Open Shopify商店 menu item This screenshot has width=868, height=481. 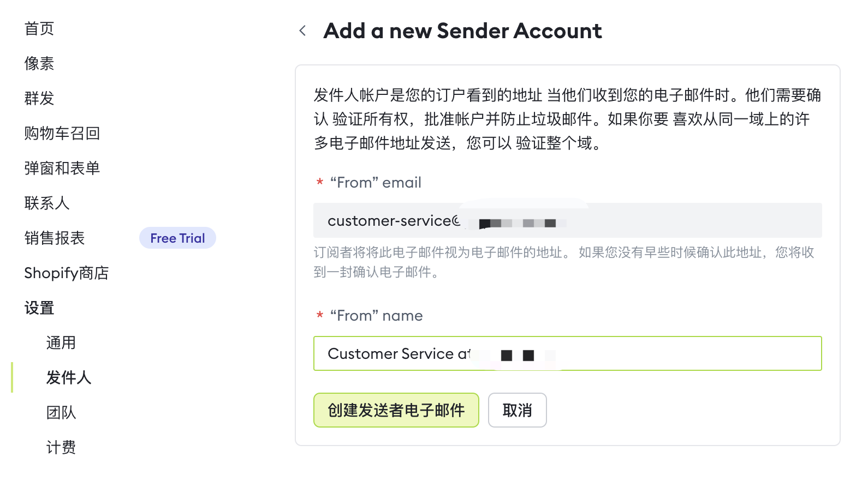click(x=67, y=273)
